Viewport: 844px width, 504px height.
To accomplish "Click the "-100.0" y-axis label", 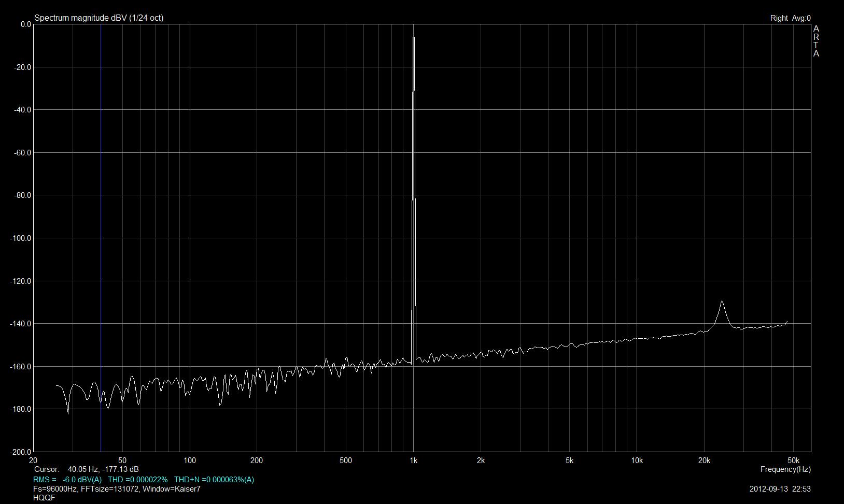I will pyautogui.click(x=21, y=238).
